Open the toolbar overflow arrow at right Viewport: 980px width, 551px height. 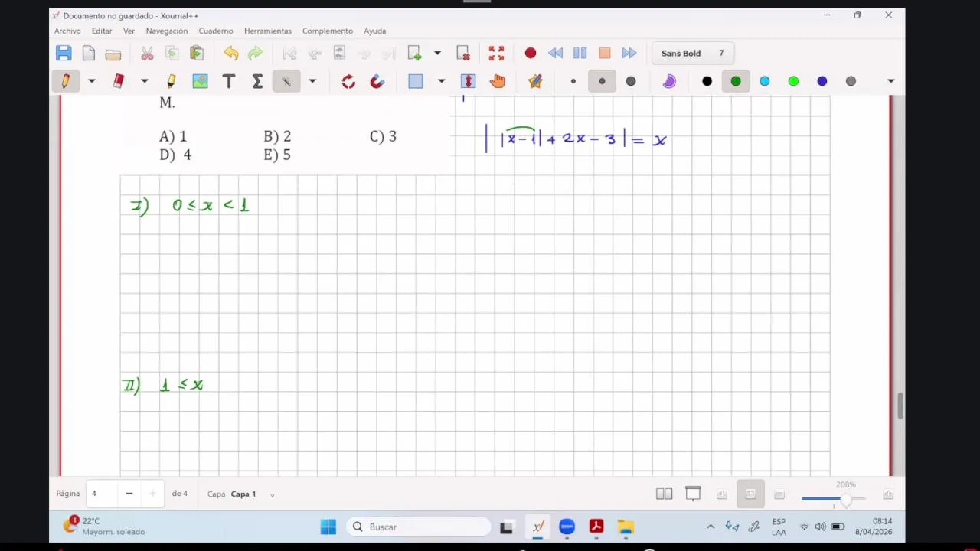click(x=890, y=81)
